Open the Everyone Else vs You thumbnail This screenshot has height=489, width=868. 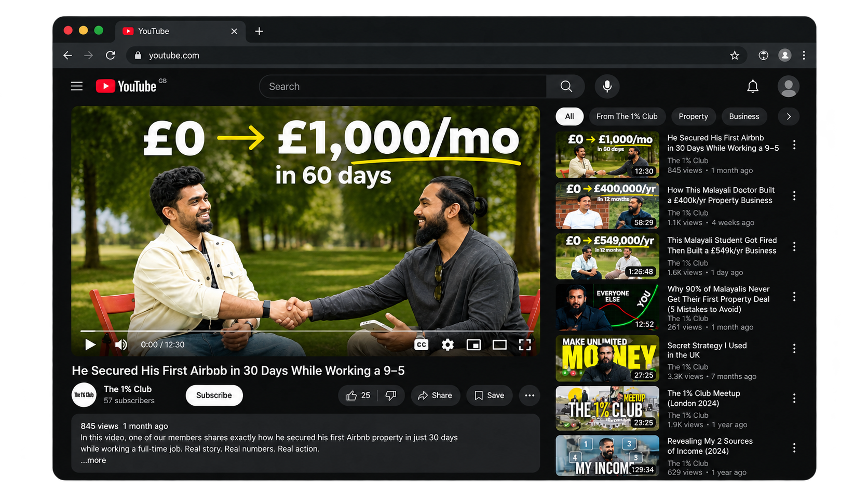pos(607,307)
